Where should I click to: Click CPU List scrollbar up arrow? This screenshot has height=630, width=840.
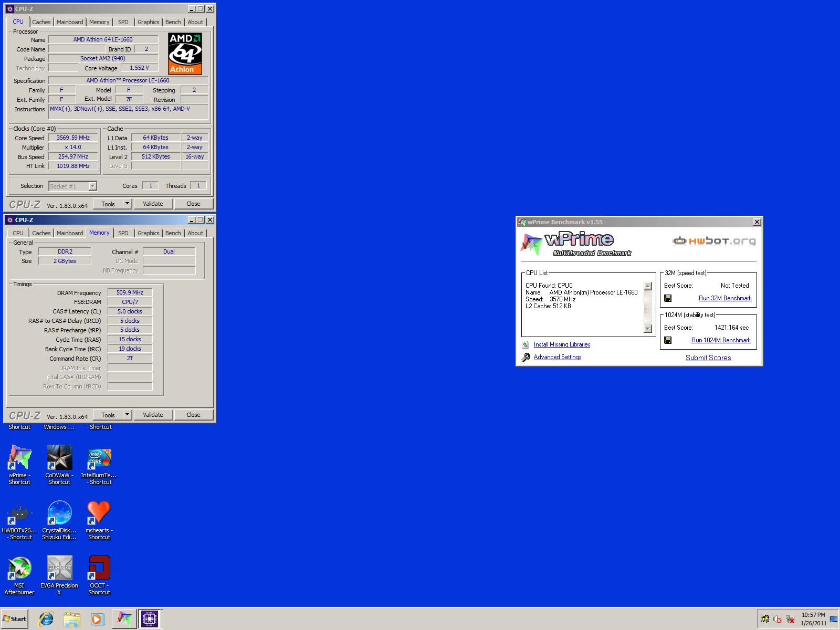click(x=647, y=286)
